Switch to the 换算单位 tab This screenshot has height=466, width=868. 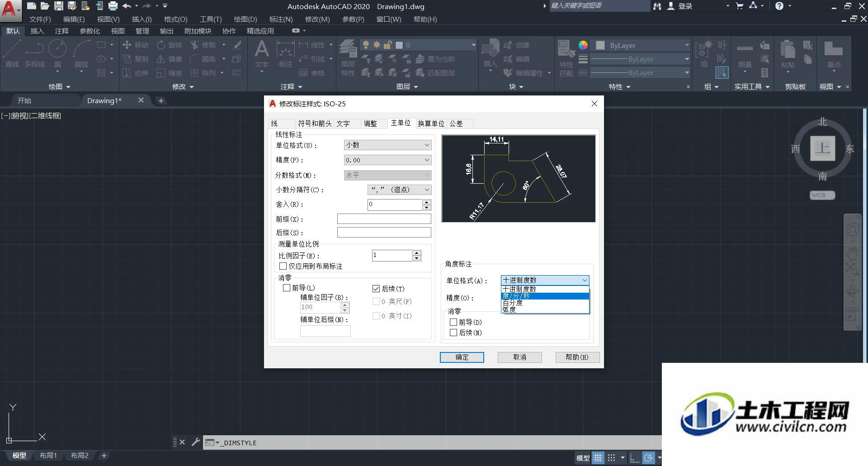tap(431, 124)
